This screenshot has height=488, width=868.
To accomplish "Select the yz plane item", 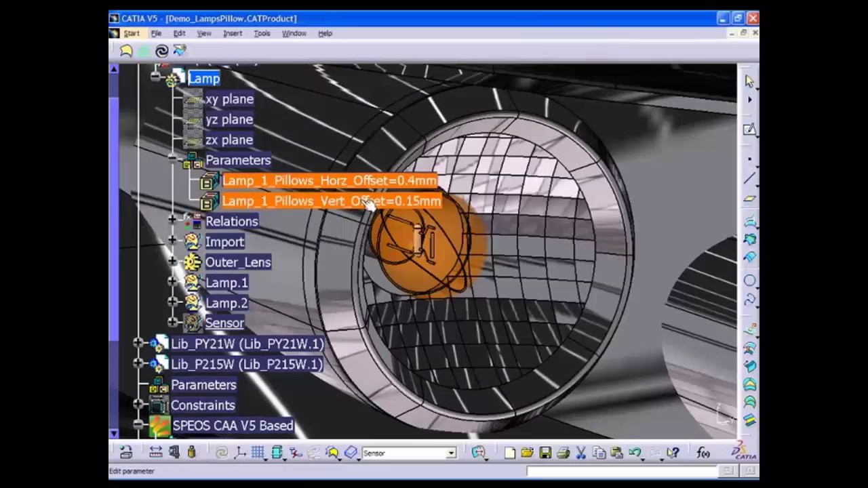I will pos(230,119).
